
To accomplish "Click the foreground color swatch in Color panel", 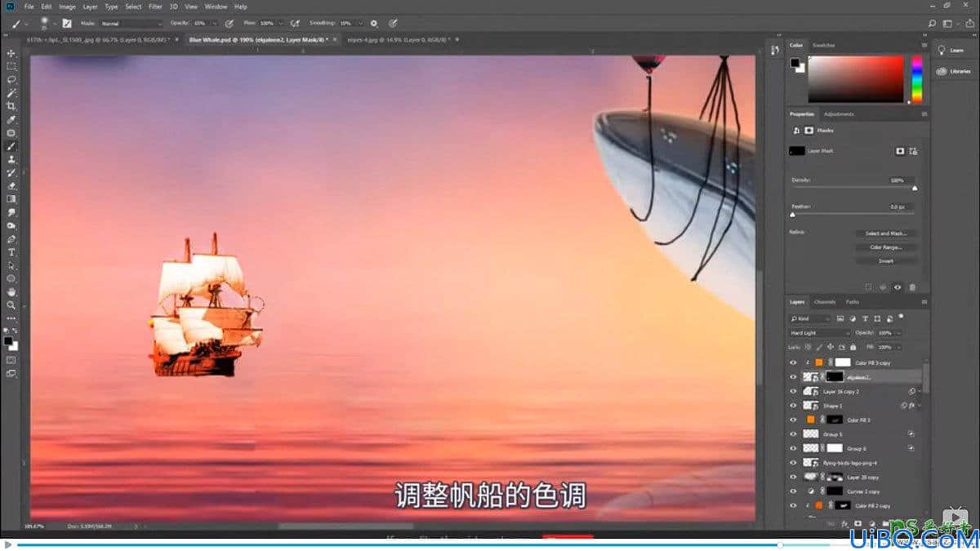I will (795, 64).
